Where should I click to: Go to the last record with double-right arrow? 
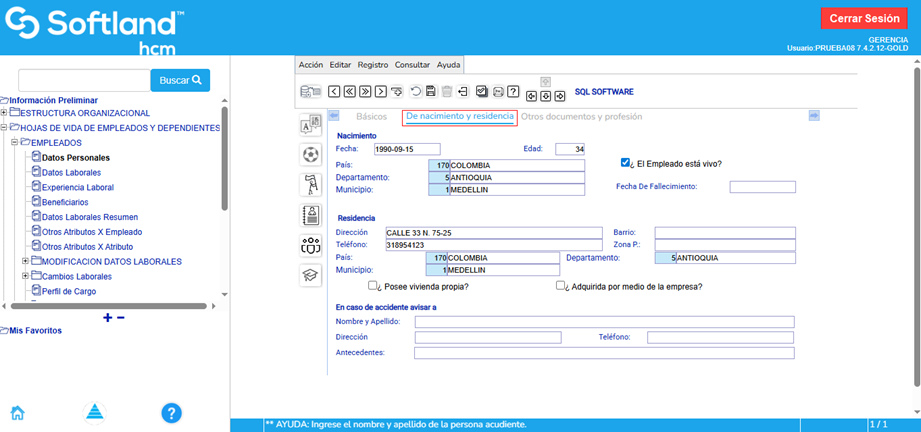tap(365, 91)
